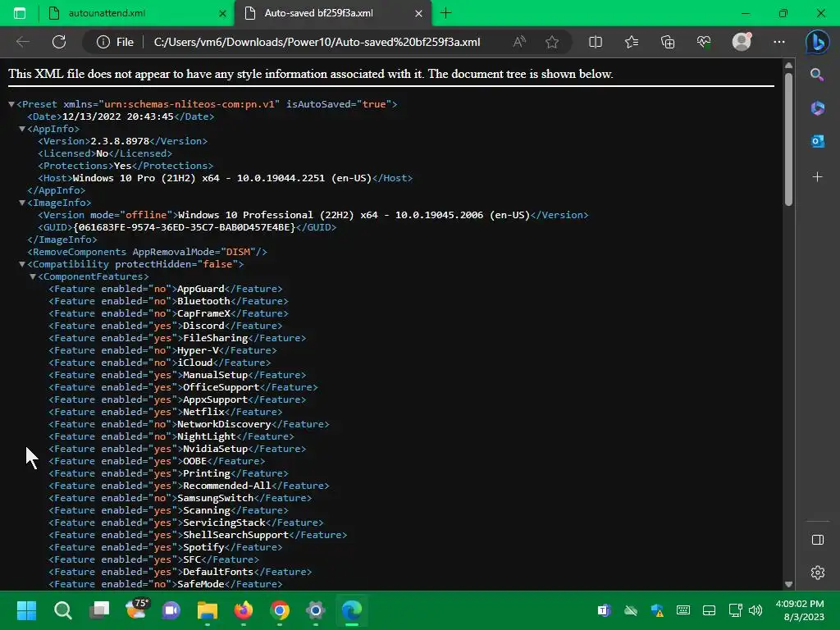Close the Auto-saved bf259f3a.xml tab

(419, 13)
